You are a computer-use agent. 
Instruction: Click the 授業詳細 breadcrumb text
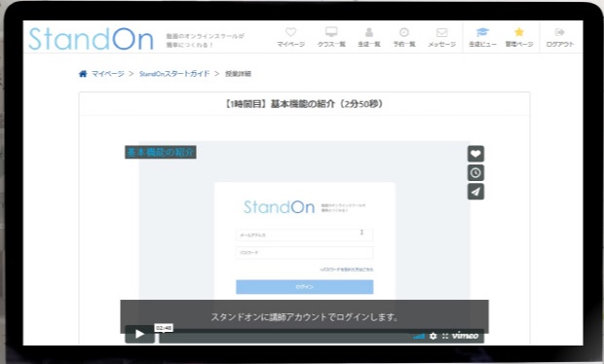(238, 74)
